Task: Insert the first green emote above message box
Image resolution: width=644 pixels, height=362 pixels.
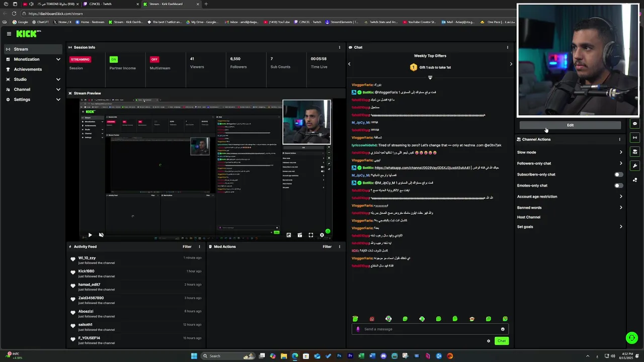Action: point(355,319)
